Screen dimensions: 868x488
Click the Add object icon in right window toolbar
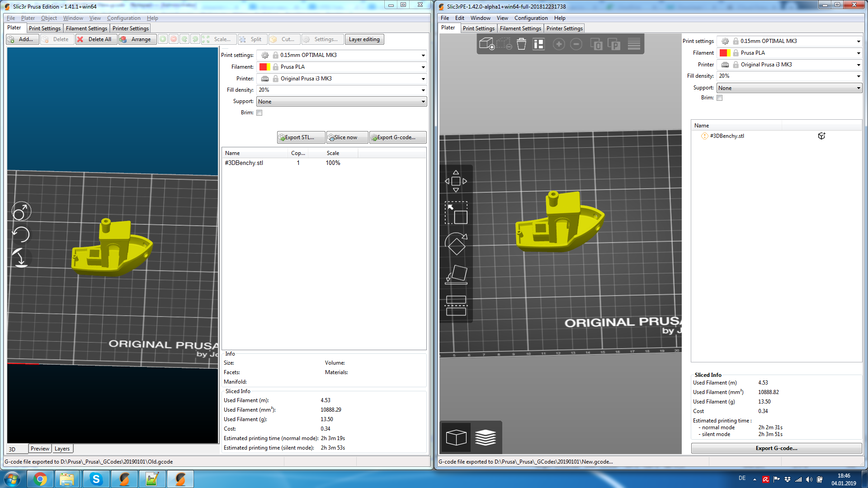[486, 44]
